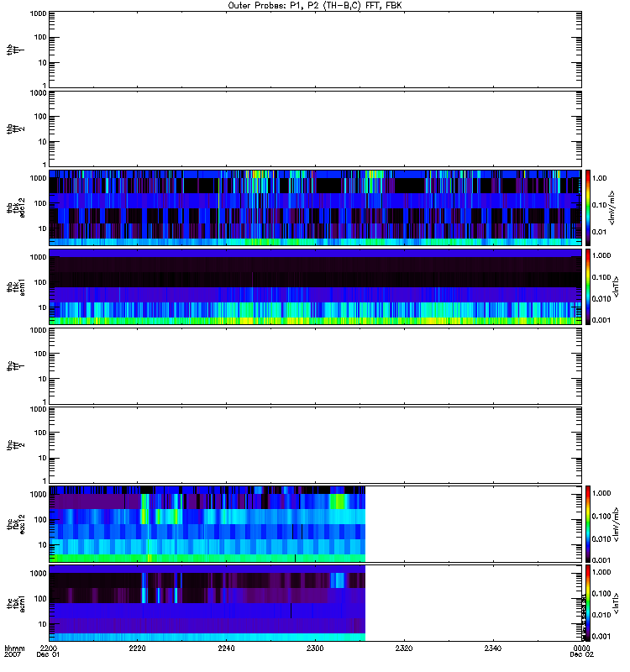Click the 'Dec 02' date label
Image resolution: width=630 pixels, height=672 pixels.
point(581,654)
